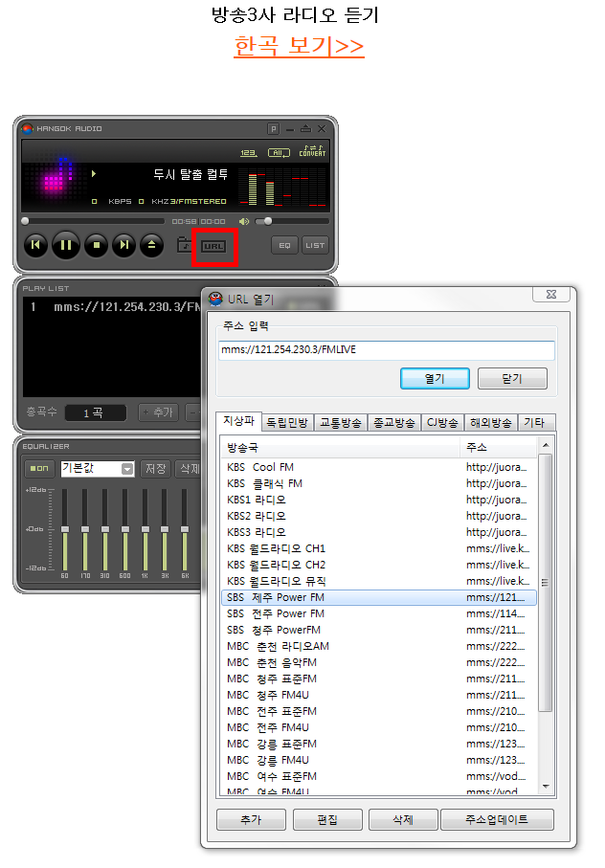
Task: Switch to the 지상파 tab
Action: [x=238, y=421]
